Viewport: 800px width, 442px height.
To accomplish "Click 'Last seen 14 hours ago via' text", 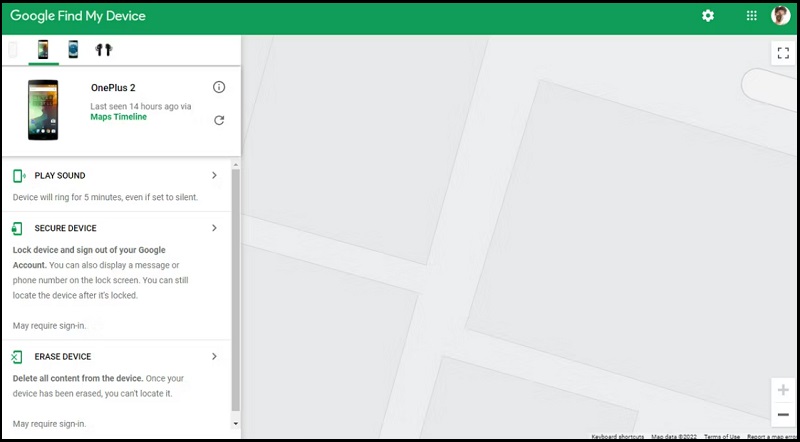I will pos(141,107).
